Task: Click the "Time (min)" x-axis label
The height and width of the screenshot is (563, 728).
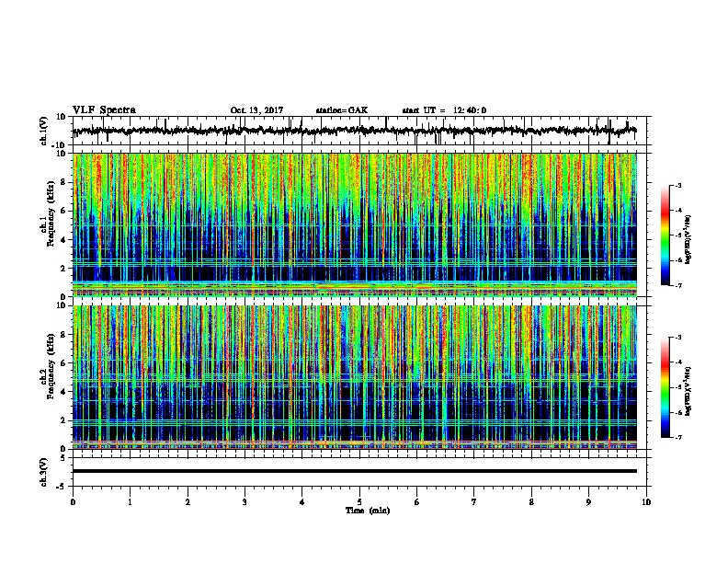Action: click(368, 511)
